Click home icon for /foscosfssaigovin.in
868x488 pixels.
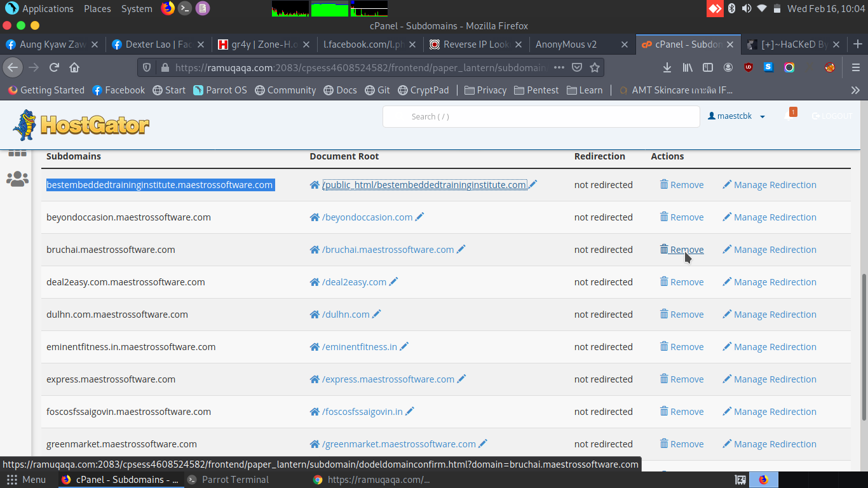click(x=315, y=412)
